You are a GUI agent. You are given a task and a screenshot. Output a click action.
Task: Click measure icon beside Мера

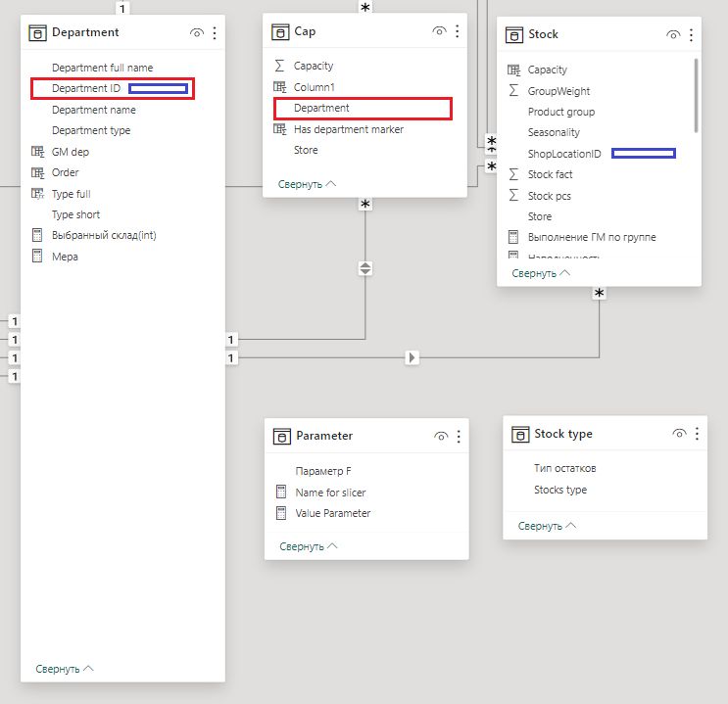pos(37,256)
